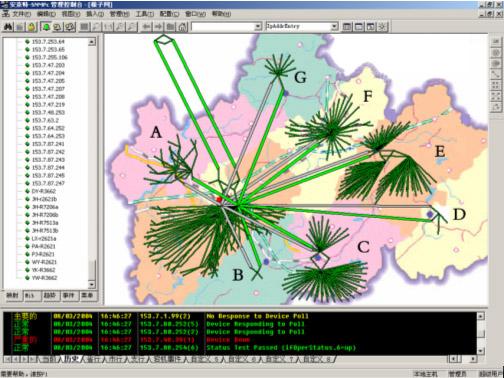Click the binoculars find icon in toolbar
This screenshot has width=504, height=378.
coord(8,27)
